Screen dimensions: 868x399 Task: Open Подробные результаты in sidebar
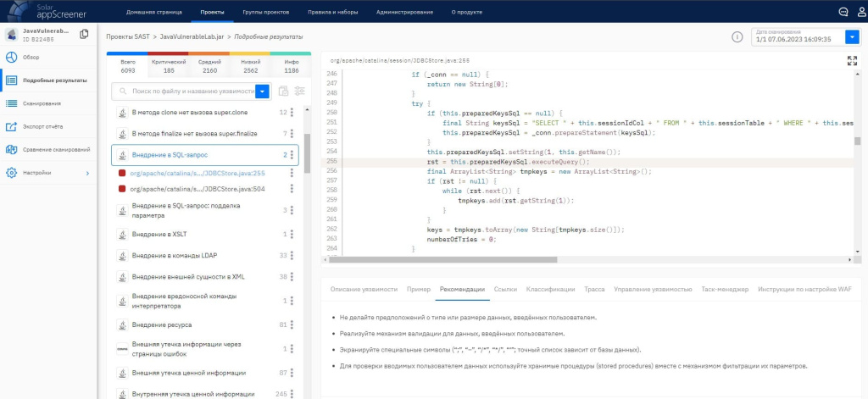(47, 80)
